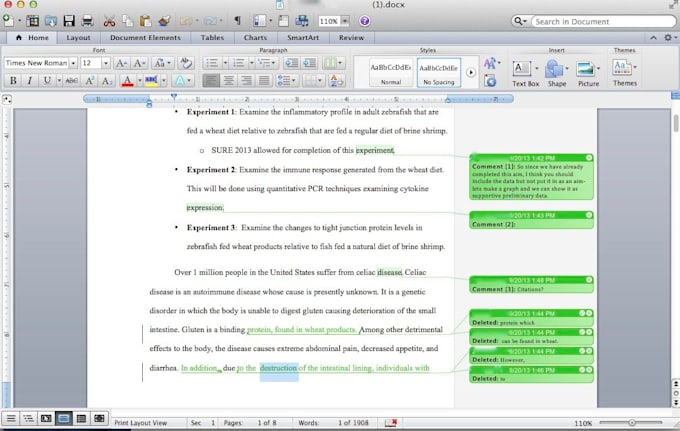Insert a Shape from ribbon
680x431 pixels.
pyautogui.click(x=556, y=73)
